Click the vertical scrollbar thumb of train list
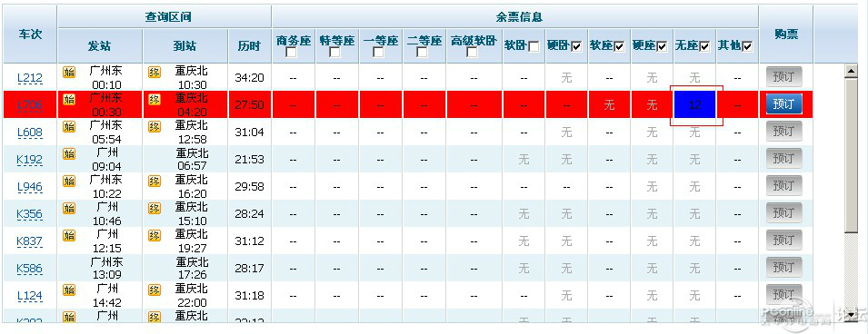Viewport: 868px width, 334px height. pos(852,155)
